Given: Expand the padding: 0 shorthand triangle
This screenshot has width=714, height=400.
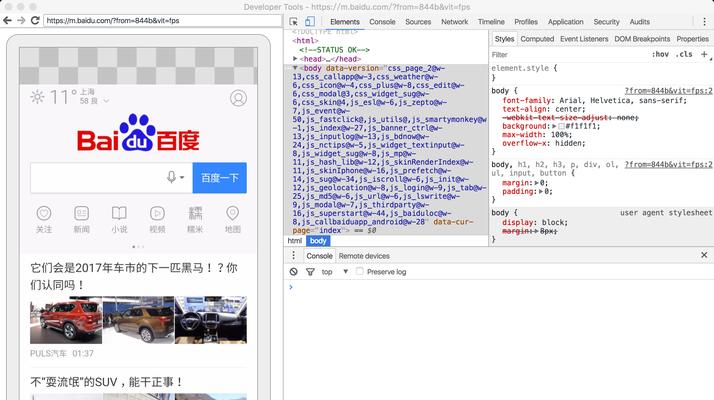Looking at the screenshot, I should pyautogui.click(x=541, y=192).
